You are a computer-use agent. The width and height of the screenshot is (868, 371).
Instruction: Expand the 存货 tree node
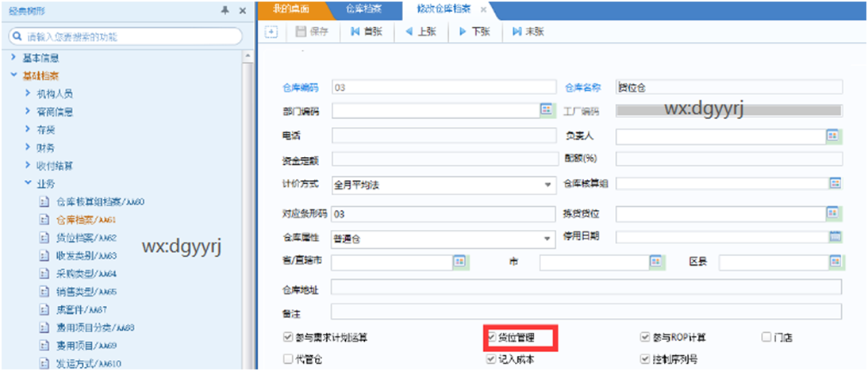(x=27, y=129)
